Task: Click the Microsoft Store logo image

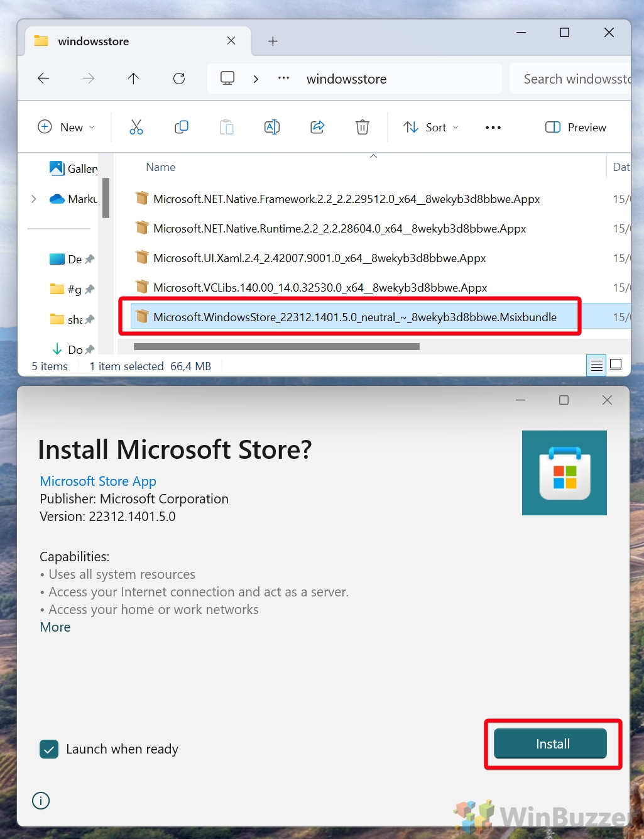Action: [564, 473]
